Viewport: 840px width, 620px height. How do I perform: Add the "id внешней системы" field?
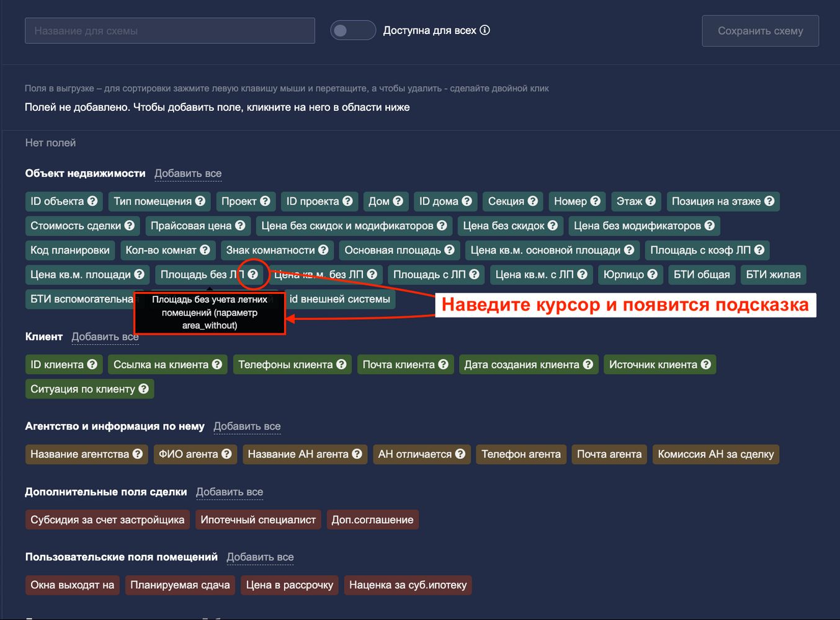coord(340,299)
